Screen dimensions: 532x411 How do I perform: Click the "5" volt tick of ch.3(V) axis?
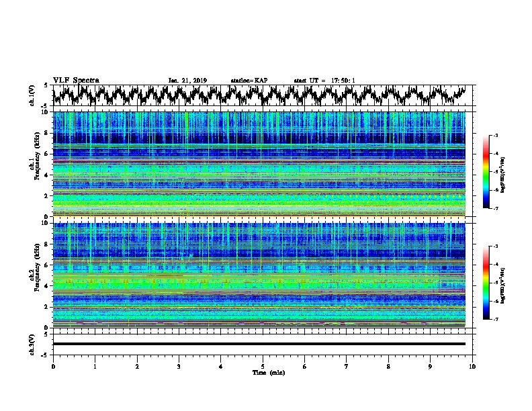pyautogui.click(x=46, y=334)
